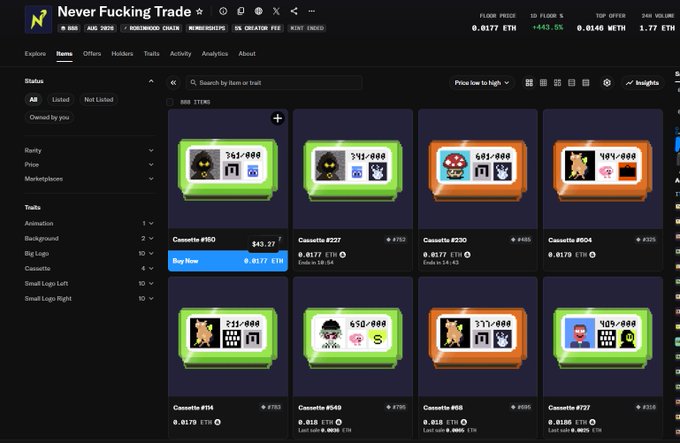Open the collection's X (Twitter) link
The width and height of the screenshot is (680, 443).
[x=276, y=11]
